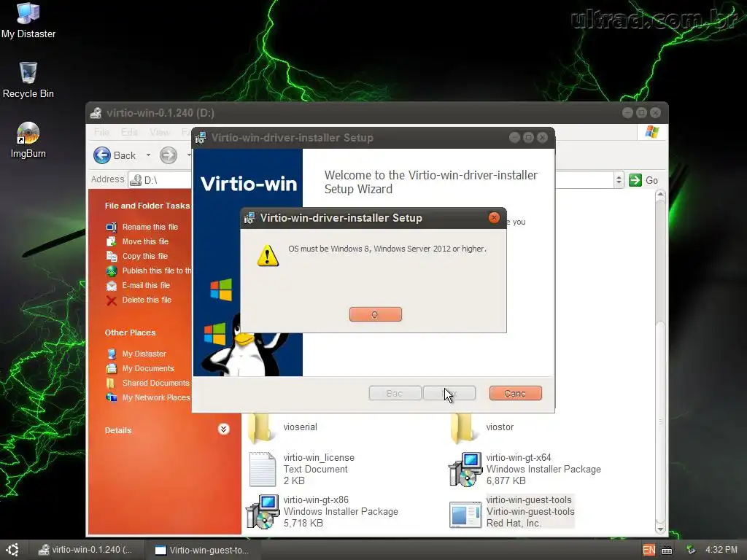747x560 pixels.
Task: Click E-mail this file task
Action: point(146,285)
